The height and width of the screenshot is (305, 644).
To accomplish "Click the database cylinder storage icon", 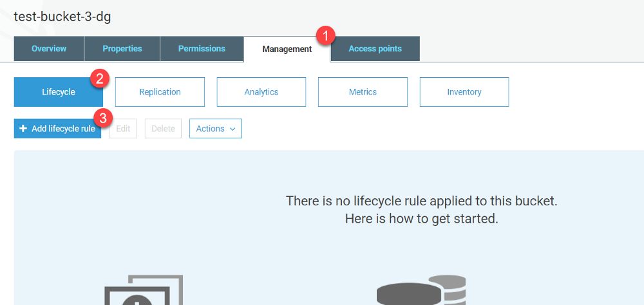I will [x=421, y=290].
